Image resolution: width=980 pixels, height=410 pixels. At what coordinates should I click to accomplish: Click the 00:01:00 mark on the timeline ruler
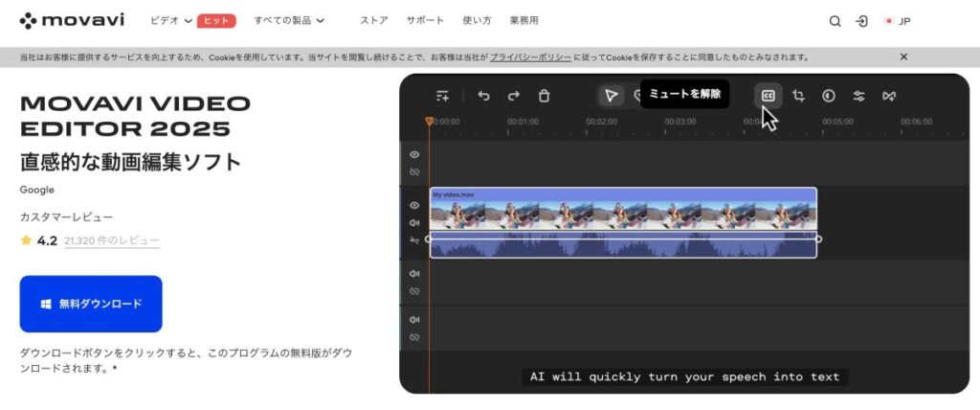coord(523,122)
